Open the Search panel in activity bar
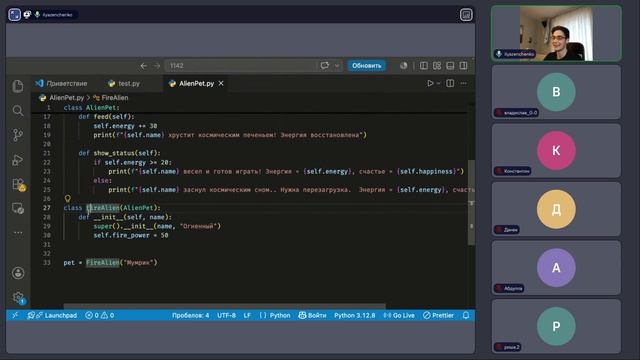640x360 pixels. 18,111
